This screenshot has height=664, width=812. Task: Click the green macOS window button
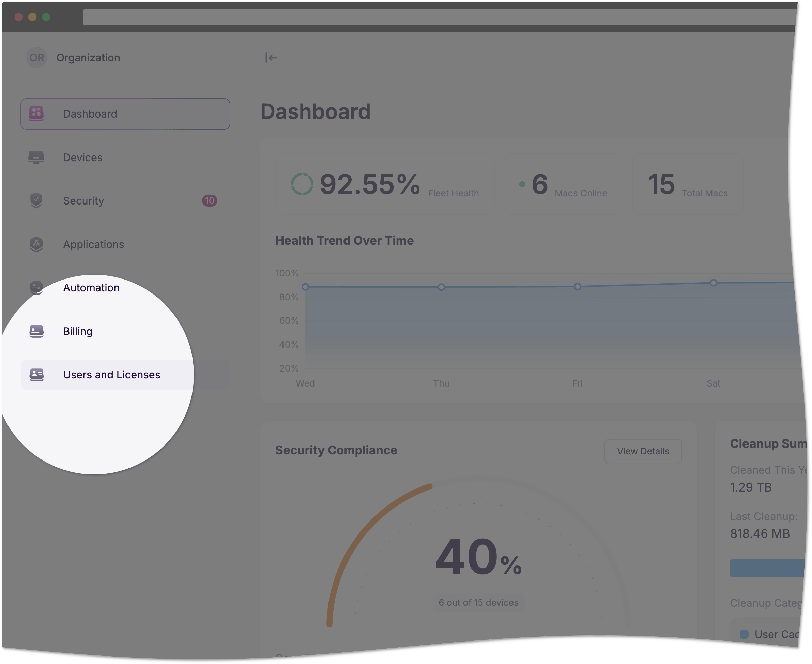(x=46, y=17)
